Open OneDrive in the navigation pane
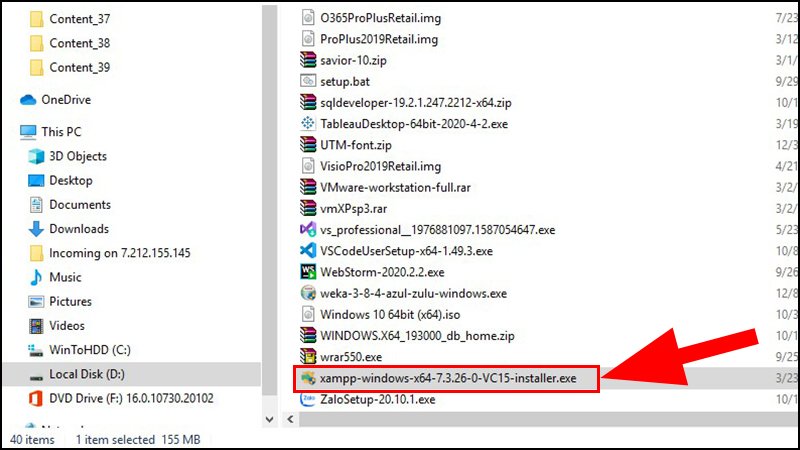This screenshot has height=450, width=800. [x=67, y=99]
